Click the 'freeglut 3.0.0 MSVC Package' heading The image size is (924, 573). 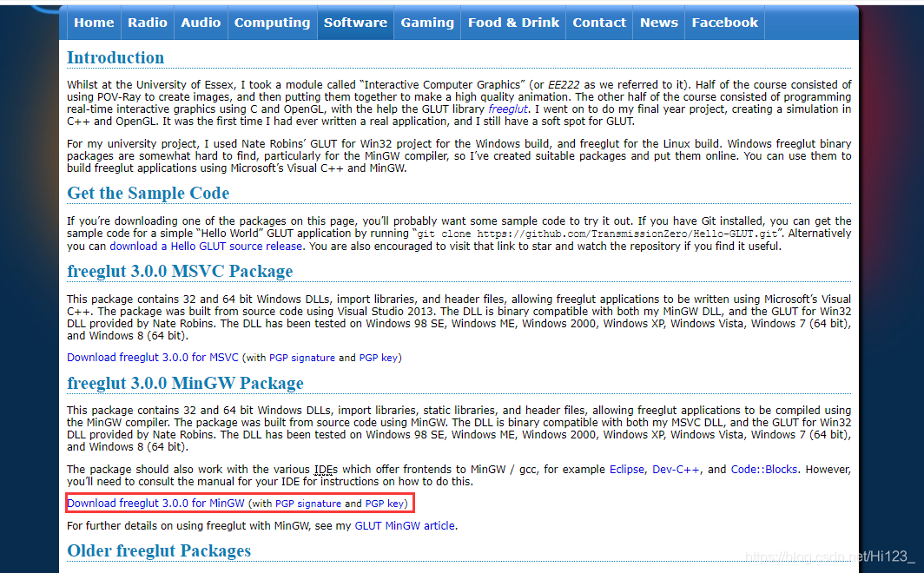tap(180, 271)
